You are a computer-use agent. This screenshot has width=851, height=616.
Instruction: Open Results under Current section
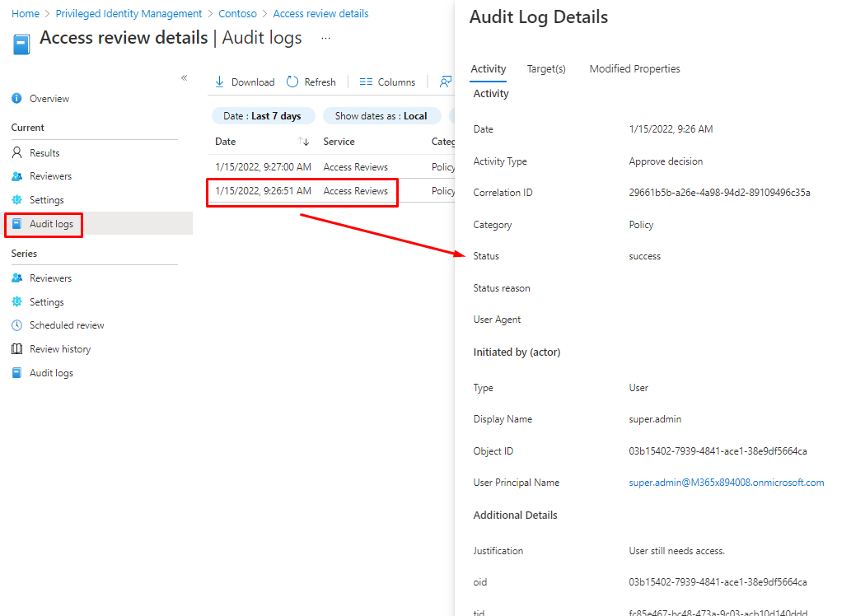[44, 153]
